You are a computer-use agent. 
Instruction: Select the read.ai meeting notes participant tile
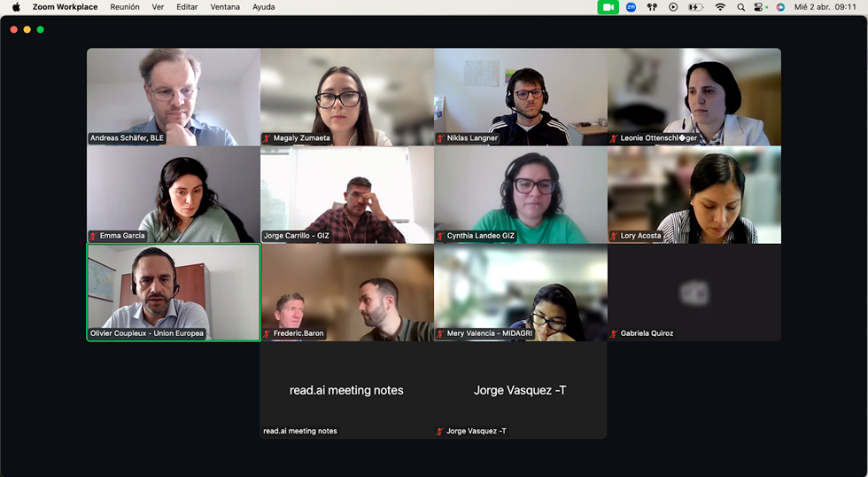pyautogui.click(x=346, y=390)
